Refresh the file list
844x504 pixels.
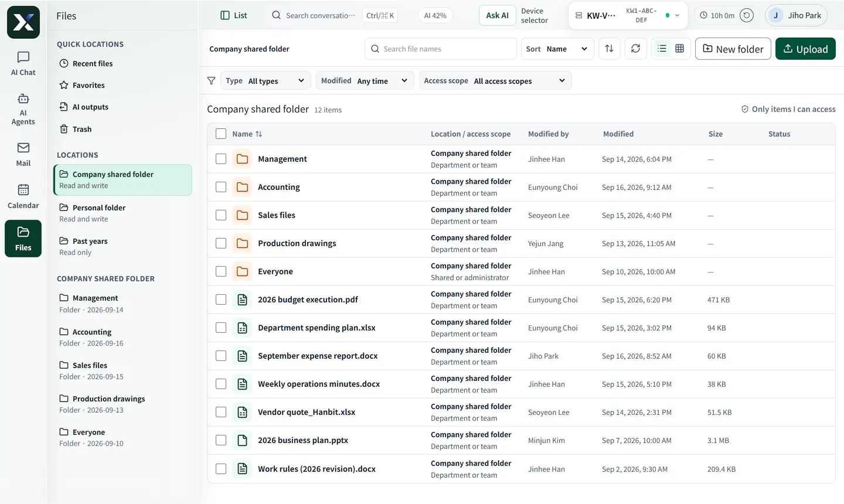[x=635, y=49]
